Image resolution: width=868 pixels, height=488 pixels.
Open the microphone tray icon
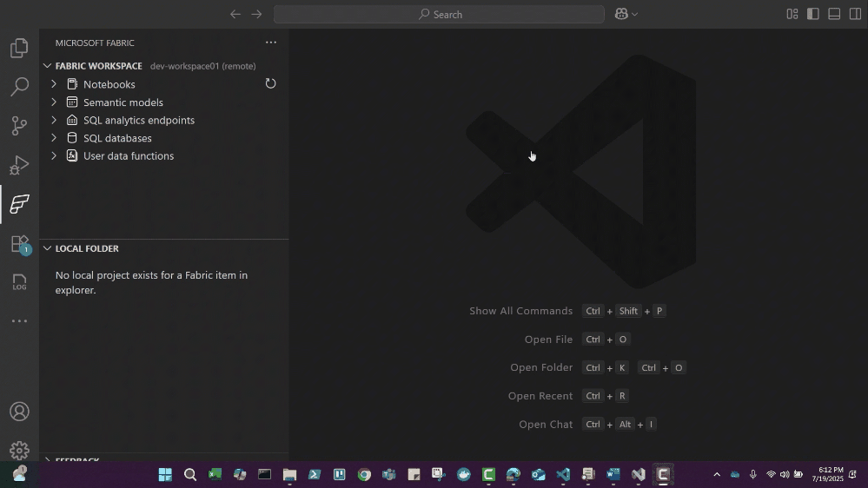pyautogui.click(x=752, y=475)
